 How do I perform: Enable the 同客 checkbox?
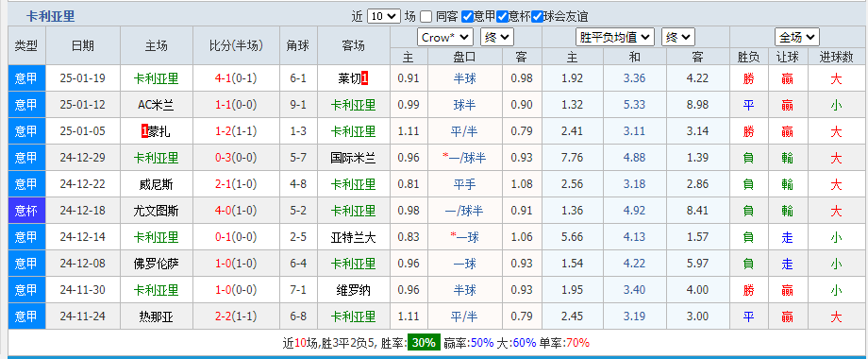(426, 17)
